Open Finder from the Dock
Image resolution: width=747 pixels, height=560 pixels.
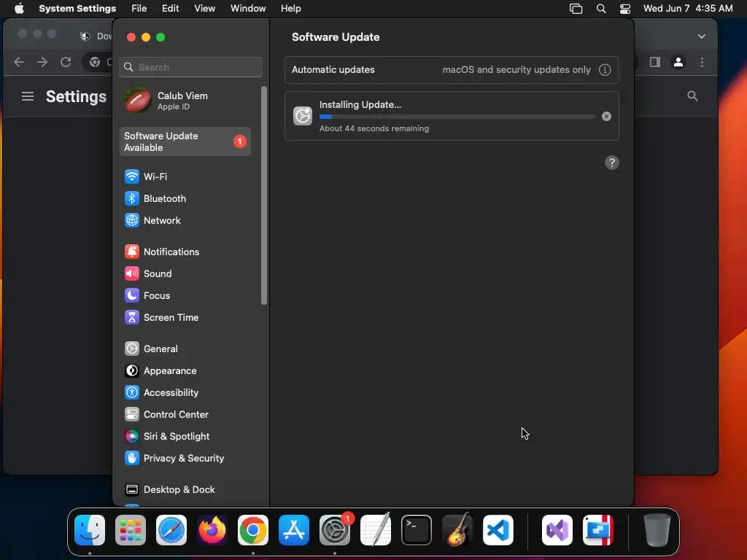coord(90,530)
